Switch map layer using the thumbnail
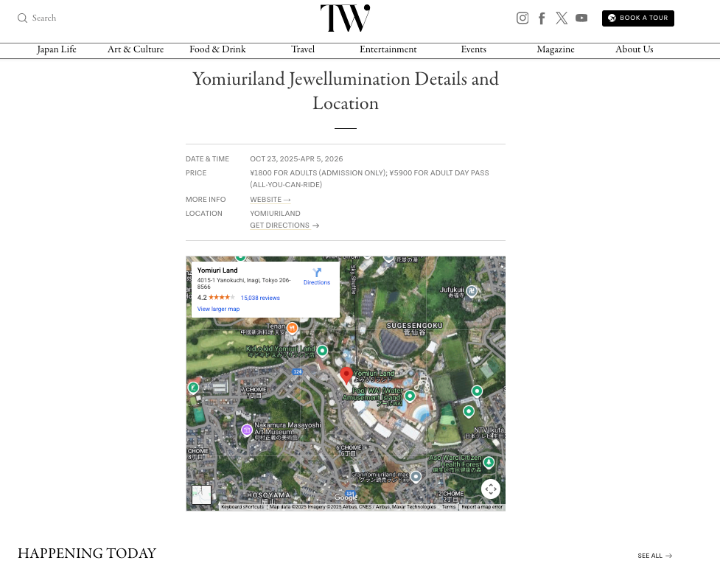 pos(201,495)
